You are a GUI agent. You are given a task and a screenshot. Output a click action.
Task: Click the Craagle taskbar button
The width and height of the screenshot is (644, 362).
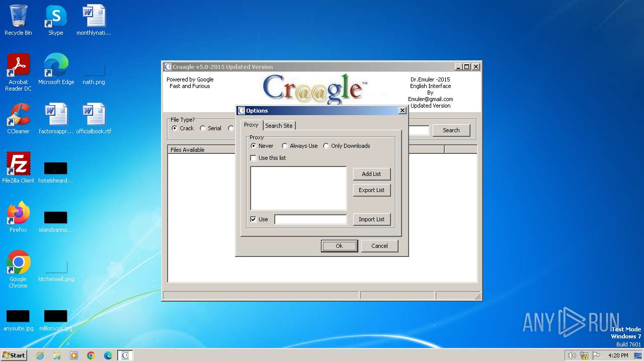click(x=125, y=355)
